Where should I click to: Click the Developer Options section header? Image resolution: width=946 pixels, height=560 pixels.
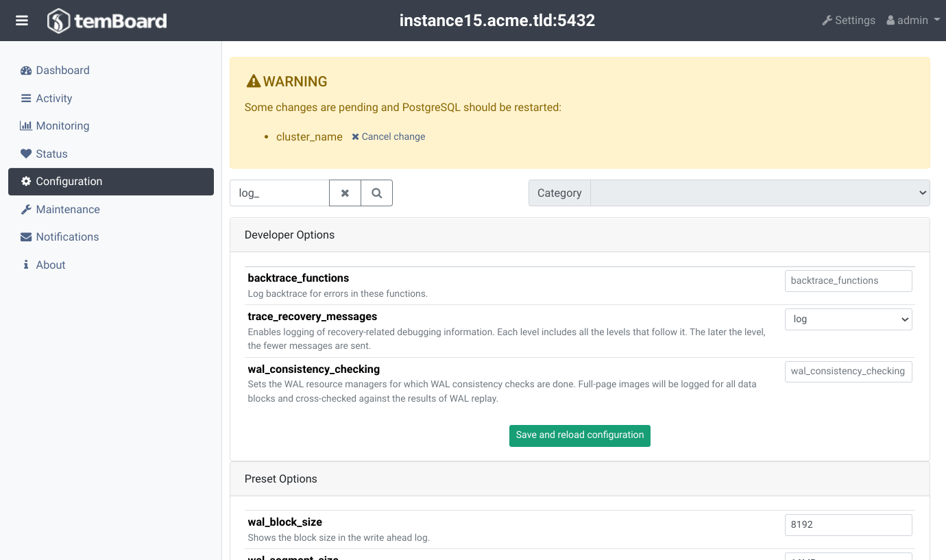coord(580,235)
